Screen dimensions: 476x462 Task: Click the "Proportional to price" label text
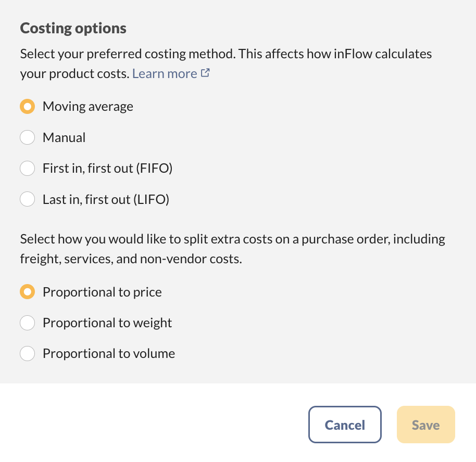point(102,292)
